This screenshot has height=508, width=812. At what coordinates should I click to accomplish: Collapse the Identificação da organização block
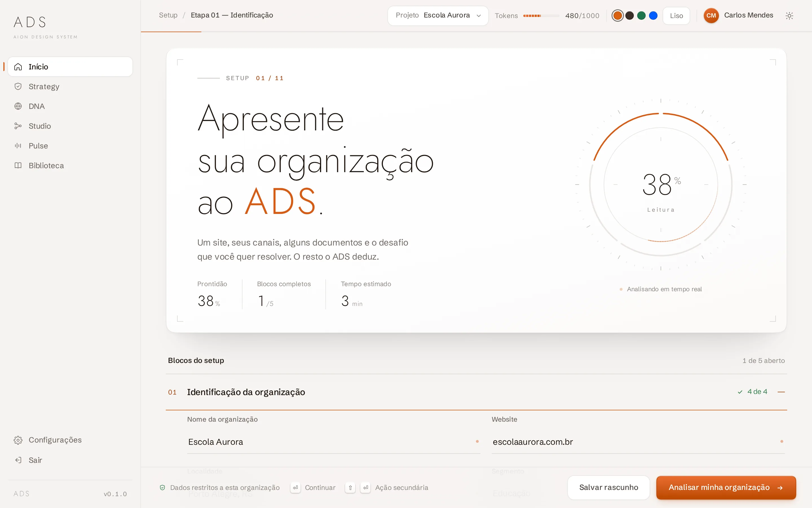[x=781, y=392]
